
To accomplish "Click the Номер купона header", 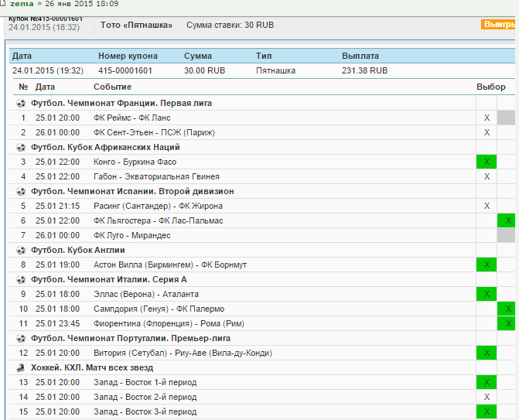I will (x=128, y=56).
